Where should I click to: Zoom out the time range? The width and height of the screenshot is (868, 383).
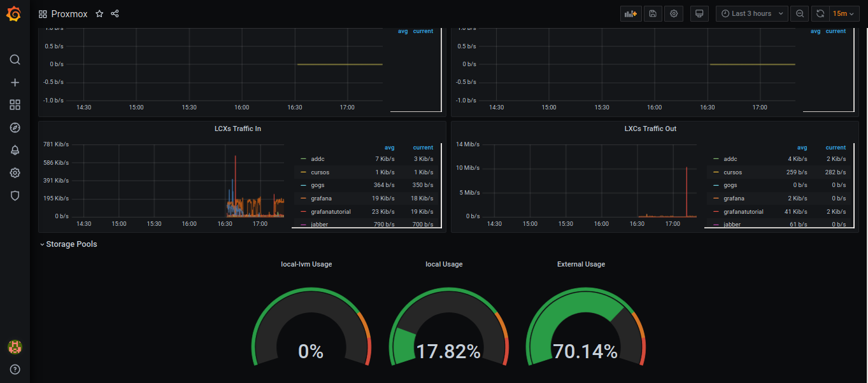pos(800,13)
